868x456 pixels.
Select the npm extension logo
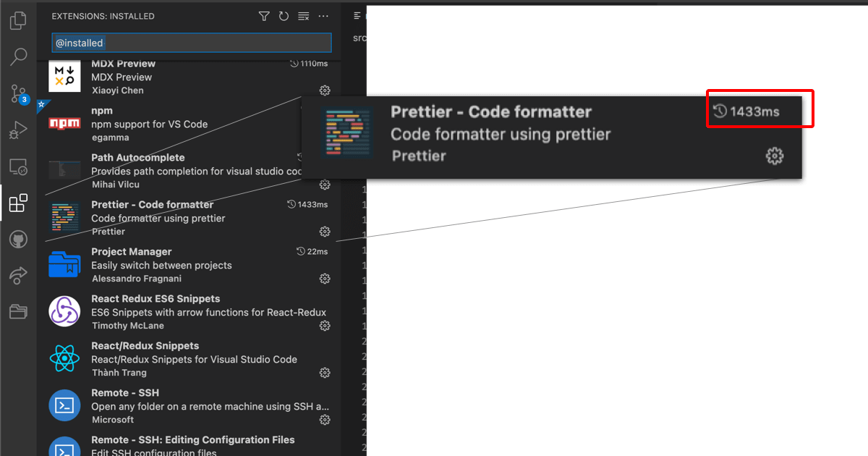pyautogui.click(x=64, y=123)
